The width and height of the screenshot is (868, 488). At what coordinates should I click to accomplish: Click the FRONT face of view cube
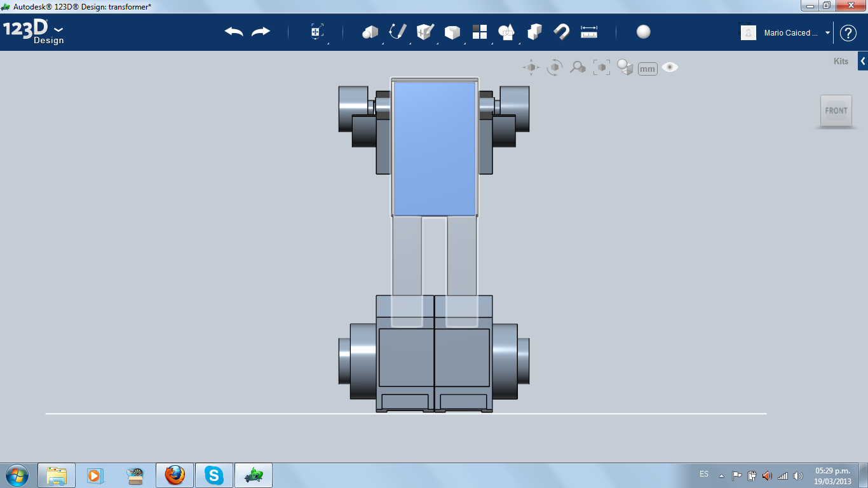[836, 111]
